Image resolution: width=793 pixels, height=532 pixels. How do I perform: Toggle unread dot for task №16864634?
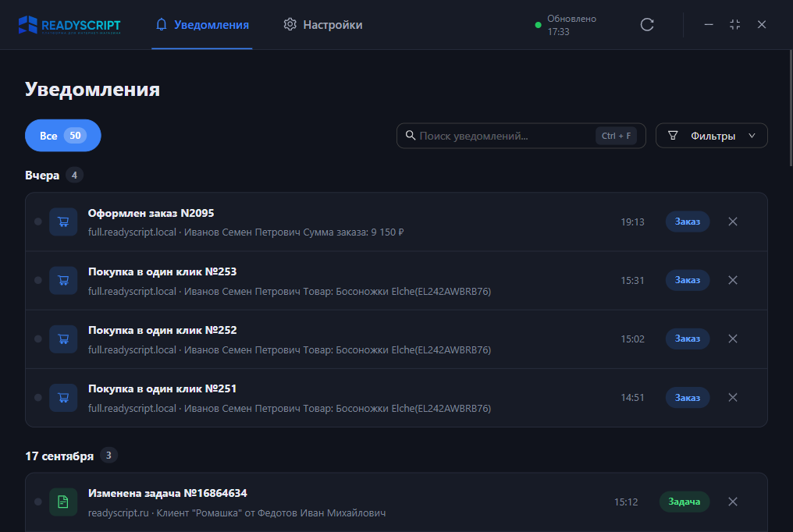pyautogui.click(x=38, y=502)
